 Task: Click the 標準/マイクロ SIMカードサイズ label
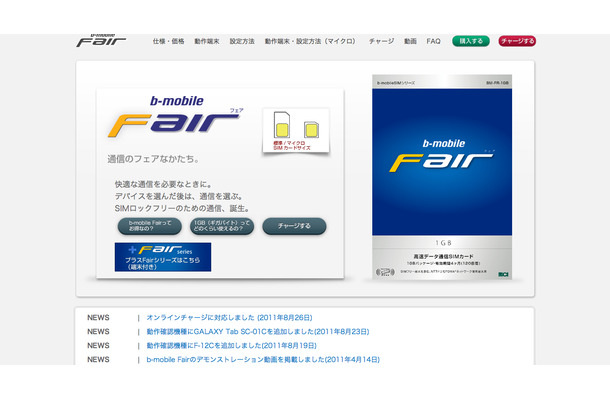292,146
